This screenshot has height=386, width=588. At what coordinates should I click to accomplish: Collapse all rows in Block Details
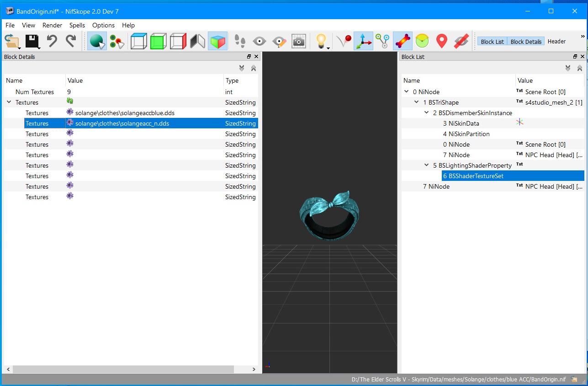pyautogui.click(x=254, y=68)
